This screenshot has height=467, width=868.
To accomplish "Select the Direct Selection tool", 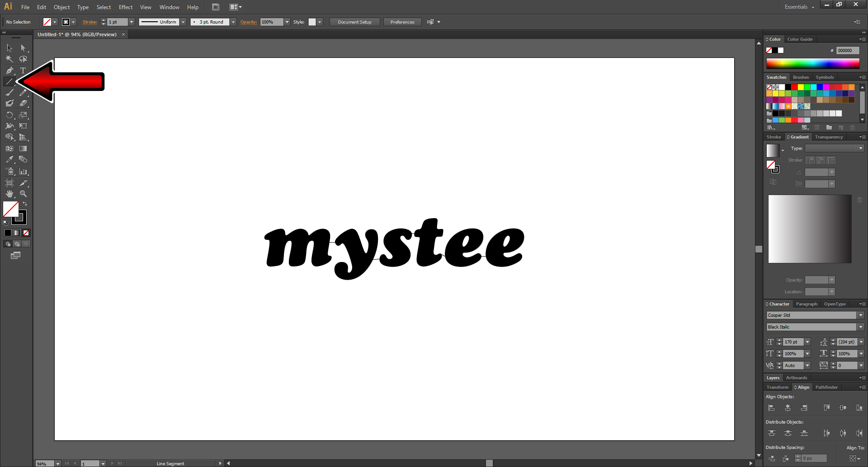I will 23,48.
